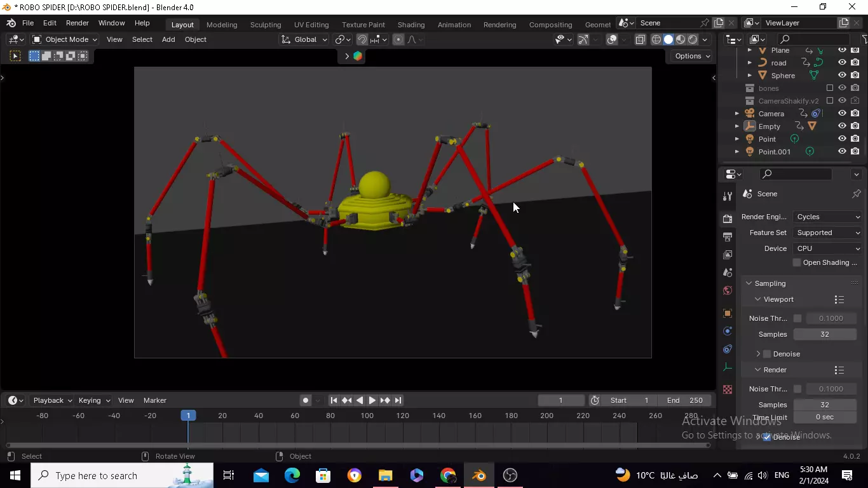The height and width of the screenshot is (488, 868).
Task: Open Render sampling presets list icon
Action: [x=839, y=370]
